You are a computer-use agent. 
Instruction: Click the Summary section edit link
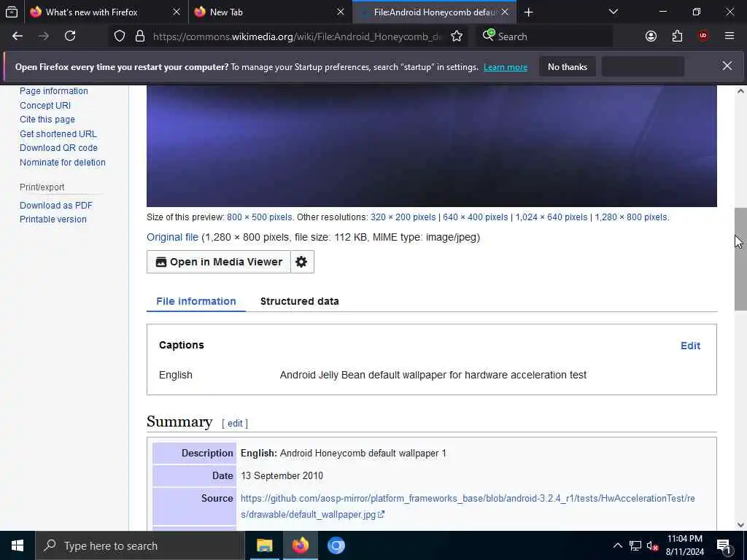click(x=235, y=424)
